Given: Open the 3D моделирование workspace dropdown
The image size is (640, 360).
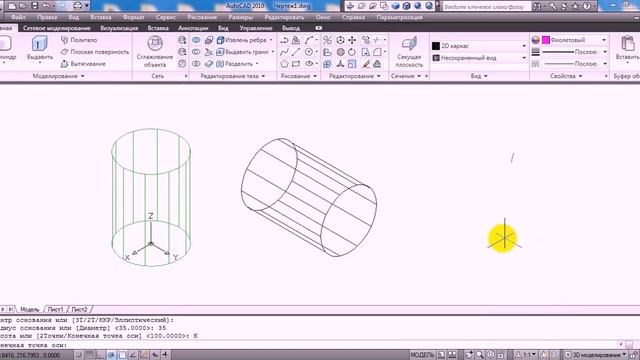Looking at the screenshot, I should coord(596,355).
